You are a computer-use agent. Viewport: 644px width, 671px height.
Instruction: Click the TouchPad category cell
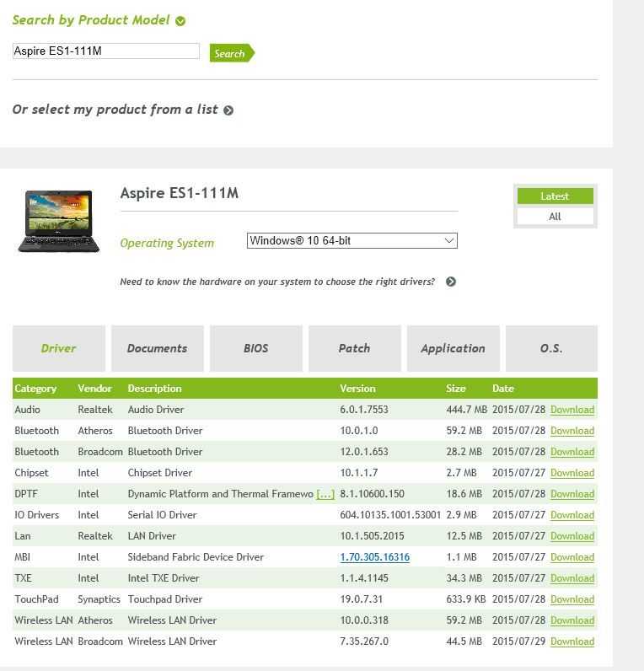(x=36, y=599)
